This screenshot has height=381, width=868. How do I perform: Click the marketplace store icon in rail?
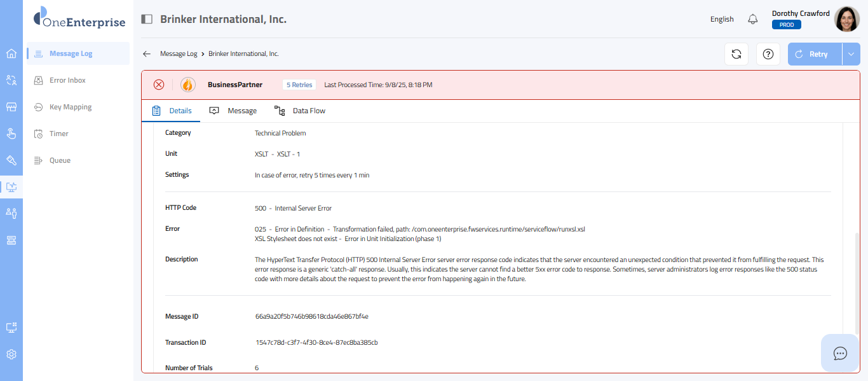(11, 107)
